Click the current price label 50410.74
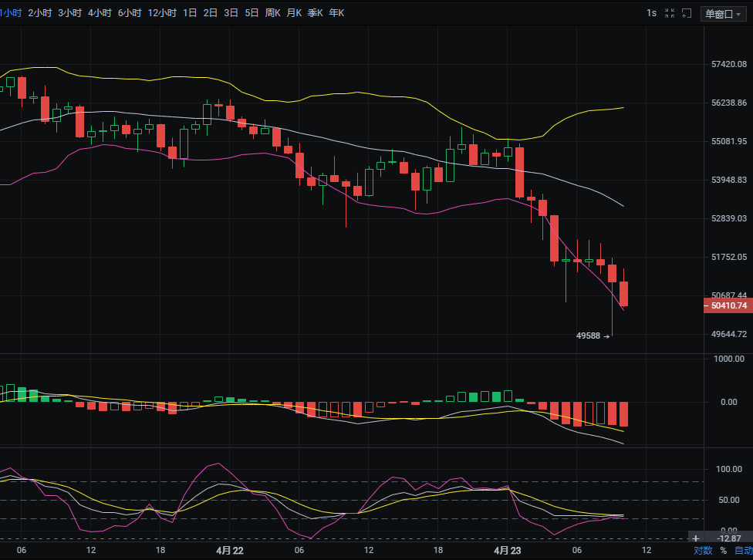 point(727,306)
